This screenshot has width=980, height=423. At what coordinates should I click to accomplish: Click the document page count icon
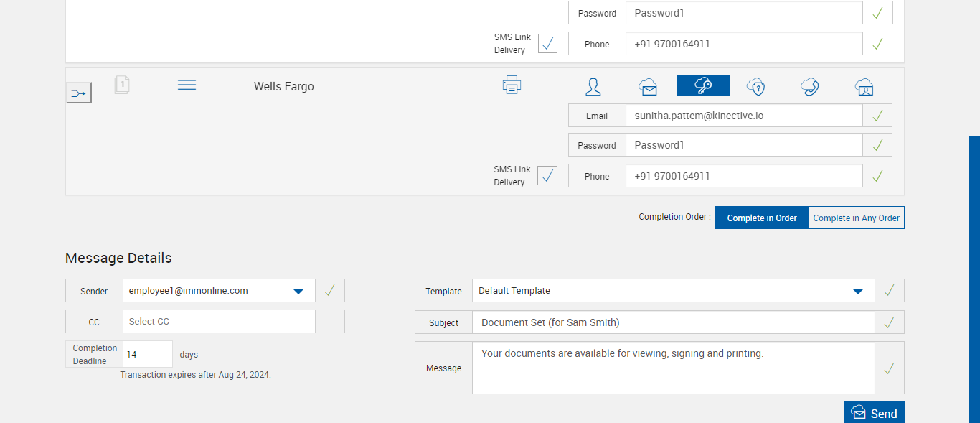click(122, 85)
